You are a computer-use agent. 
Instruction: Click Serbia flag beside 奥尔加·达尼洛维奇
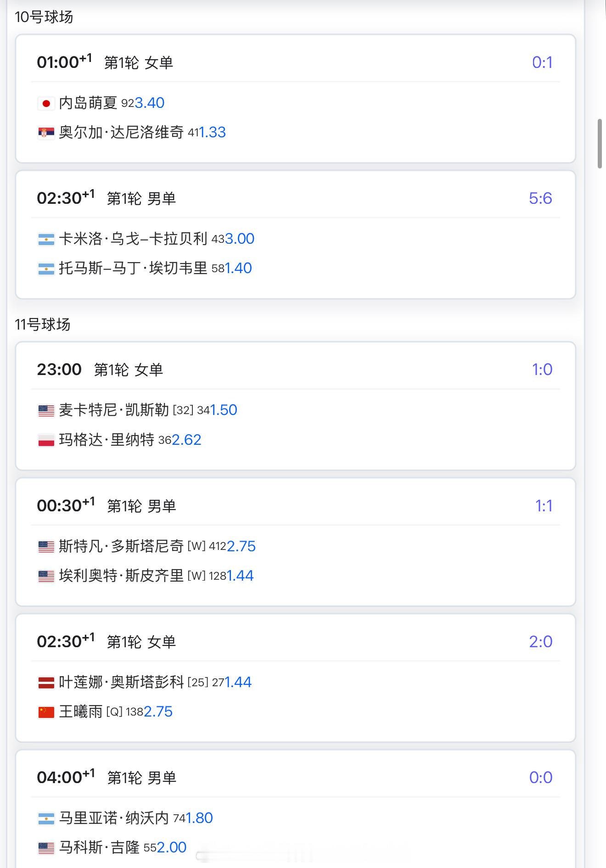46,133
